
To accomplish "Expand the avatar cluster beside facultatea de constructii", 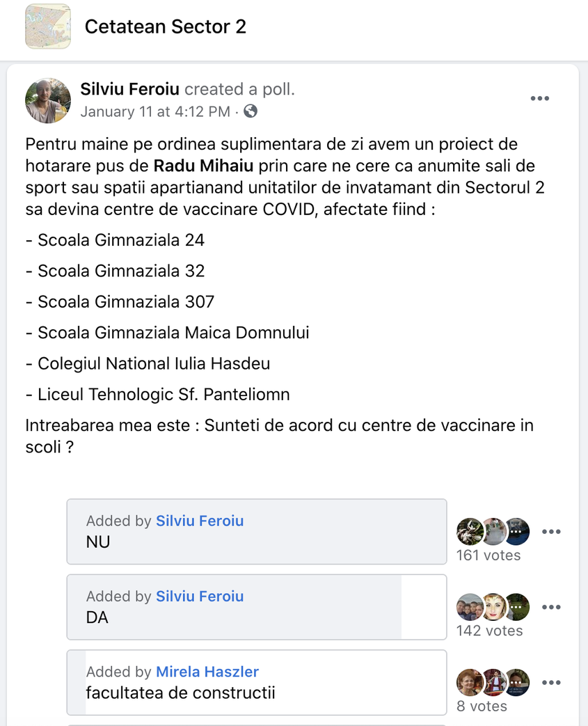I will click(493, 682).
